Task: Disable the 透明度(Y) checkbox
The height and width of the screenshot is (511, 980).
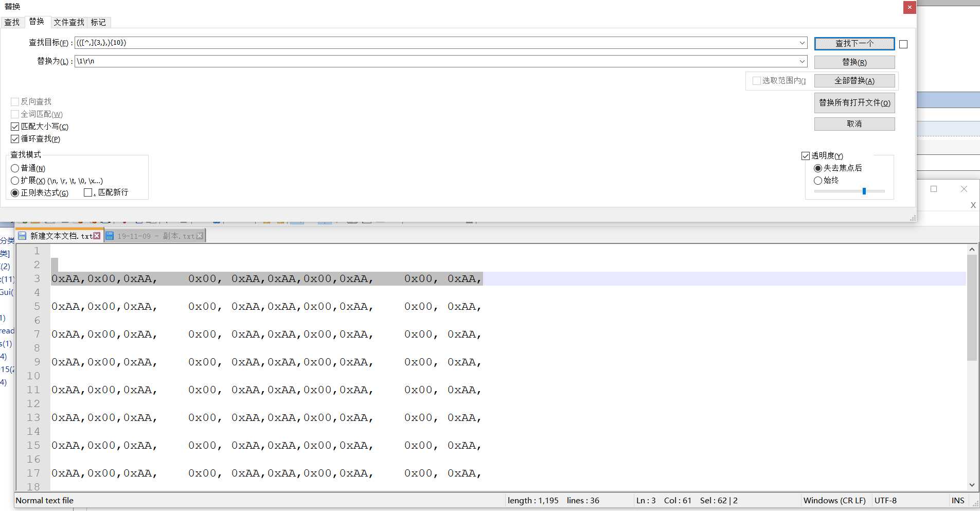Action: tap(806, 156)
